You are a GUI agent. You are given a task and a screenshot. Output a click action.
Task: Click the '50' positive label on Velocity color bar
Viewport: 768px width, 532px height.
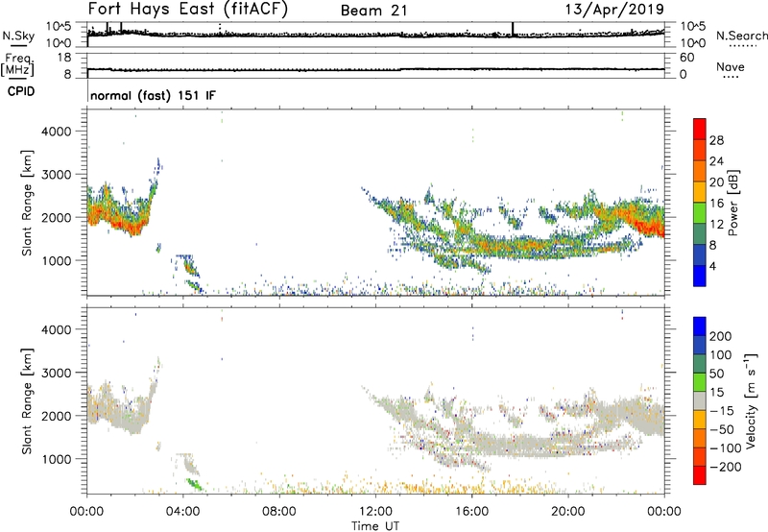tap(716, 374)
